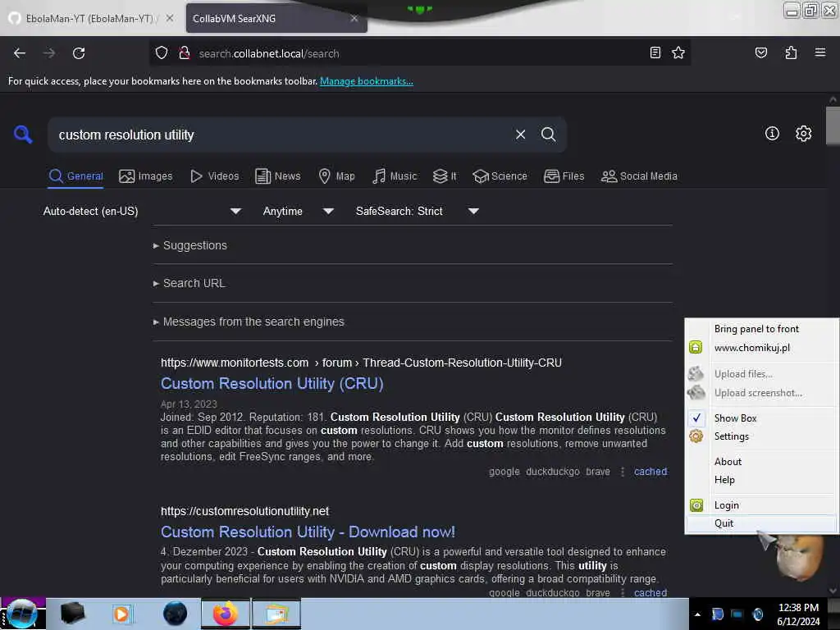This screenshot has width=840, height=630.
Task: Open the Auto-detect language dropdown
Action: 142,211
